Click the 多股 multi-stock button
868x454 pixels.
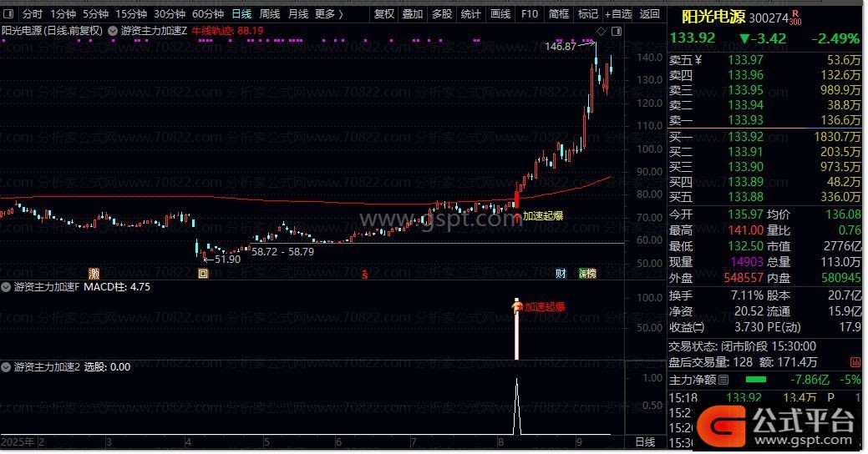[441, 14]
